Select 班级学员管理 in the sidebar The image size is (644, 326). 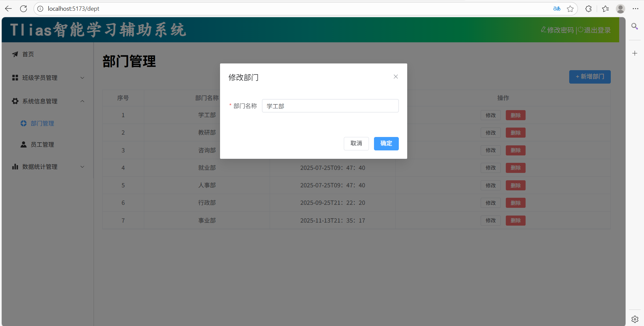47,78
